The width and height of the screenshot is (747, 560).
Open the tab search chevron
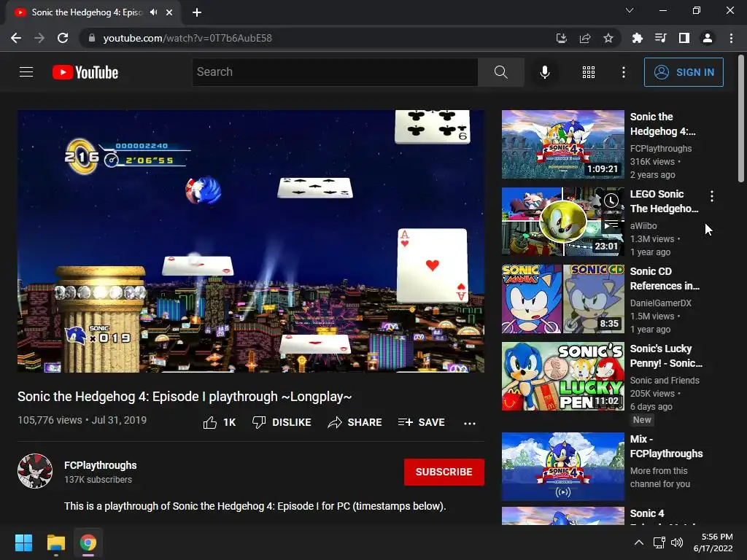coord(630,10)
